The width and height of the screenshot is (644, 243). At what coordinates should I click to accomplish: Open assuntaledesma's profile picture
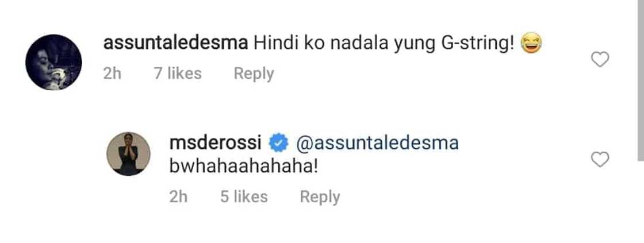pyautogui.click(x=54, y=62)
